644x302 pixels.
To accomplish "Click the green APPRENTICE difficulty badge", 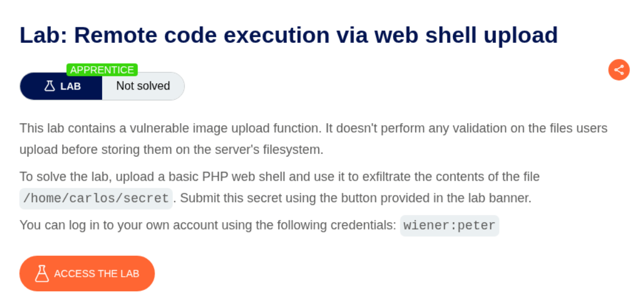I will point(102,70).
